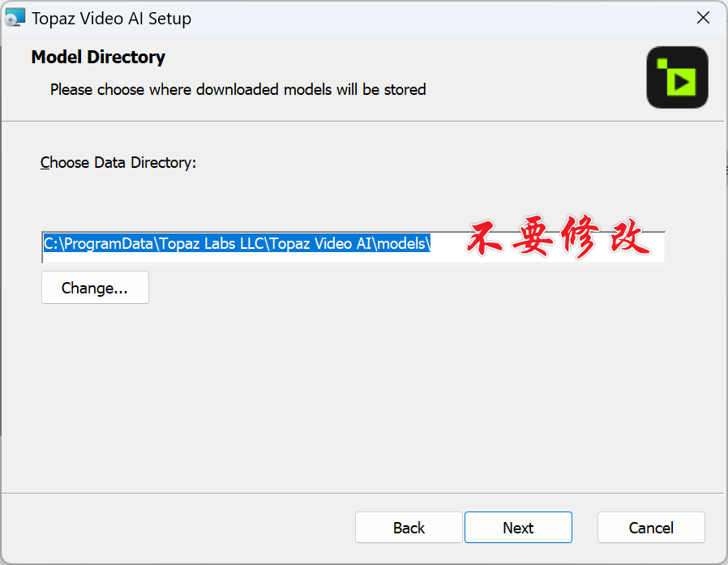Click the small green square in the logo

pyautogui.click(x=662, y=62)
